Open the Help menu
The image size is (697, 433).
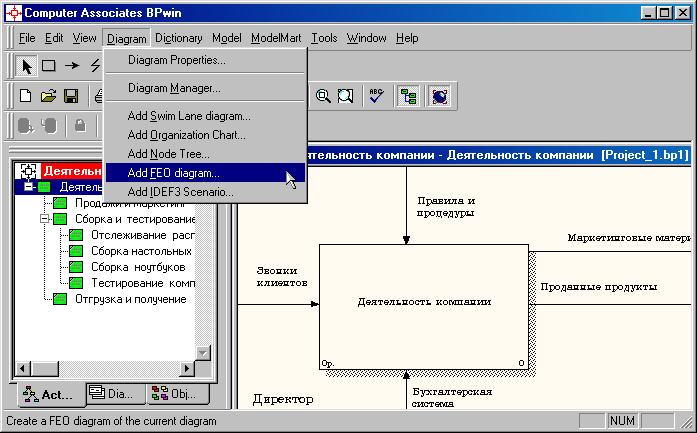tap(407, 38)
